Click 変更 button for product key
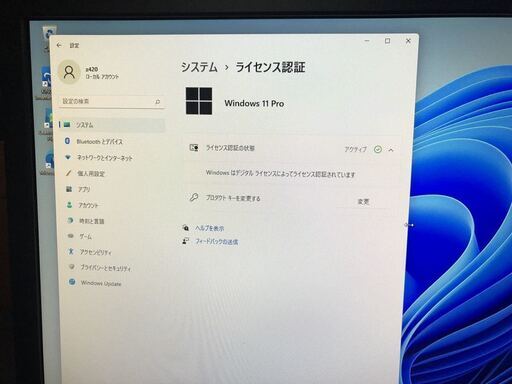512x384 pixels. (x=363, y=201)
